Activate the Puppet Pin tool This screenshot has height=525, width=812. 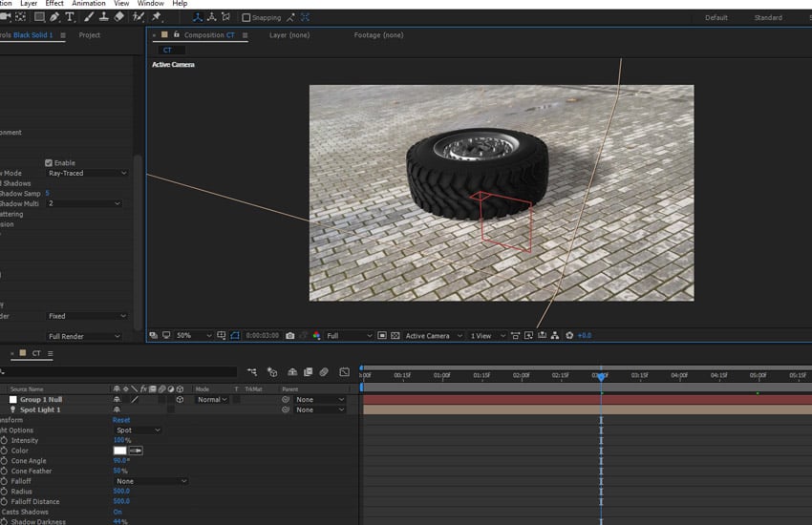(x=157, y=17)
